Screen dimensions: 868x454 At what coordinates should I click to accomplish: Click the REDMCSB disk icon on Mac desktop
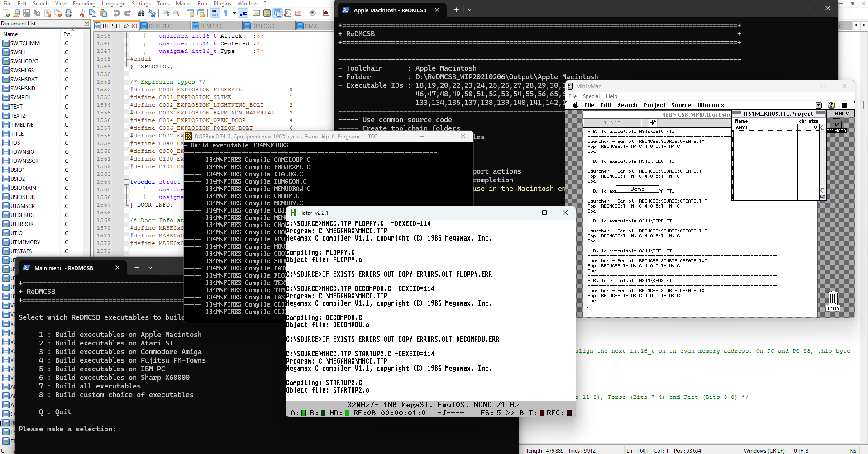tap(836, 126)
